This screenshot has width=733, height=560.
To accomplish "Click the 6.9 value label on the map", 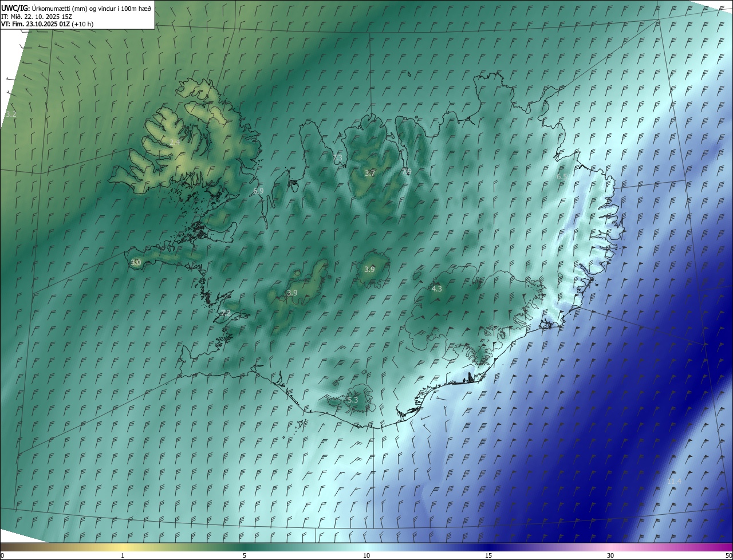I will 258,191.
